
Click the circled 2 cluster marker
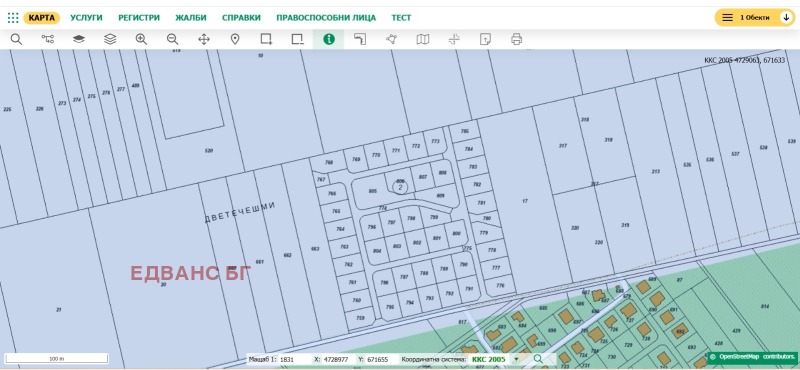400,187
